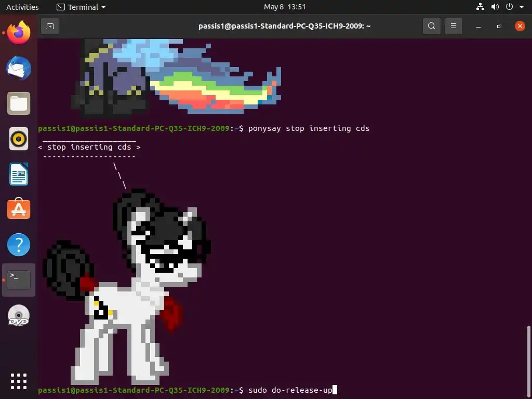This screenshot has width=532, height=399.
Task: Show Applications grid
Action: coord(19,381)
